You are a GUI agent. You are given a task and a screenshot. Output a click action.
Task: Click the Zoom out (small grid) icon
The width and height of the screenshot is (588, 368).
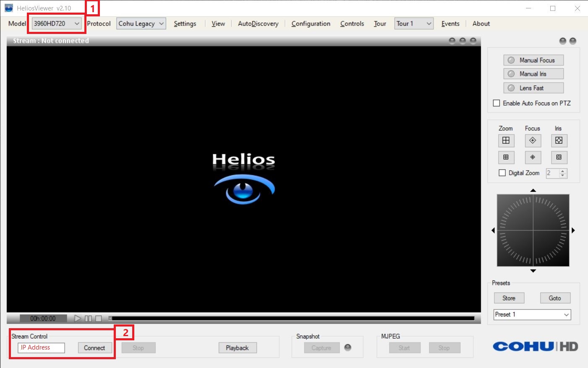coord(506,157)
